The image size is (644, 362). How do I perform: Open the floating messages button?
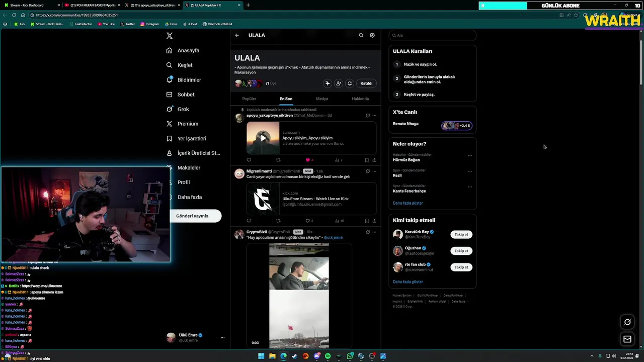(x=627, y=339)
